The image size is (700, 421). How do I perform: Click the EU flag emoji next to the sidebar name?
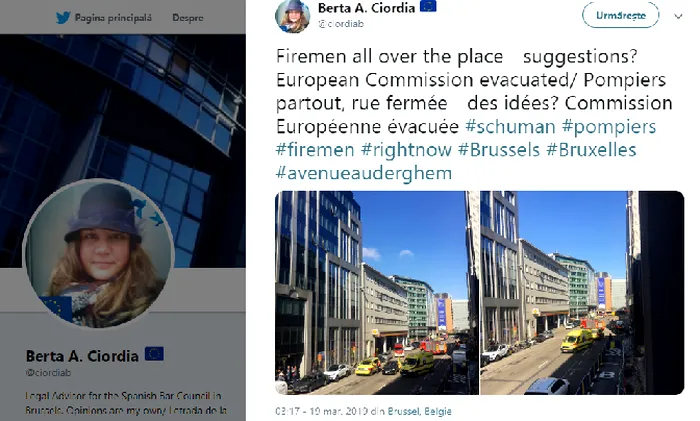(154, 354)
